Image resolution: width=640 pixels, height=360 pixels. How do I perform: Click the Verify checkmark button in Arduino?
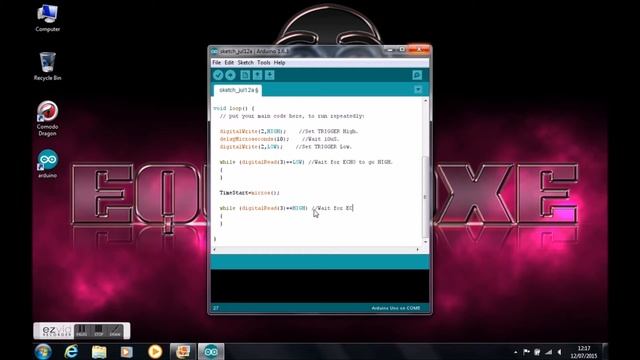click(218, 75)
